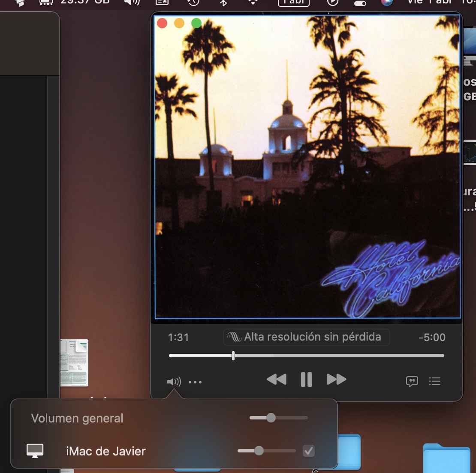Select the document file thumbnail on the desktop
Viewport: 476px width, 473px height.
click(x=74, y=363)
